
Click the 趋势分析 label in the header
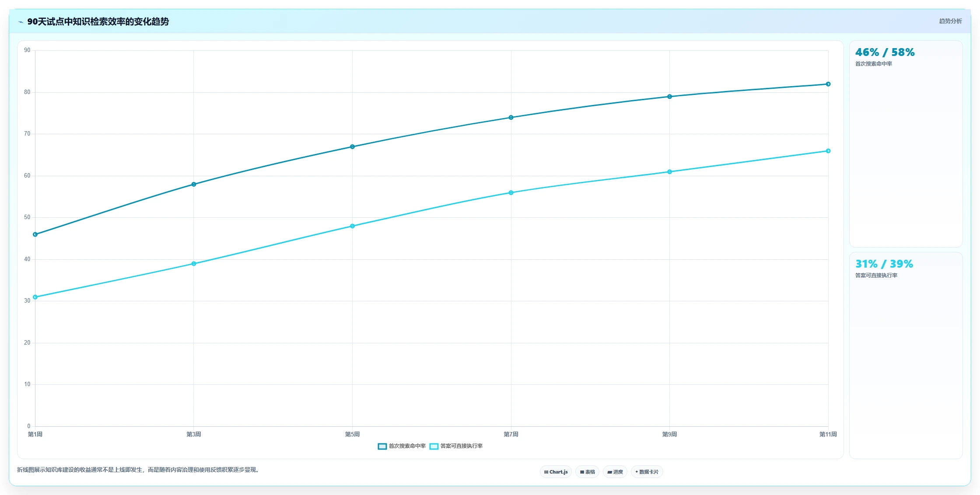point(950,21)
